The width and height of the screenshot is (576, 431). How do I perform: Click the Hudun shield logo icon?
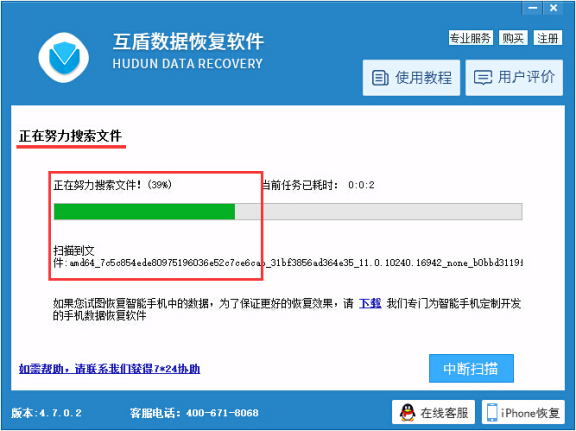[64, 57]
